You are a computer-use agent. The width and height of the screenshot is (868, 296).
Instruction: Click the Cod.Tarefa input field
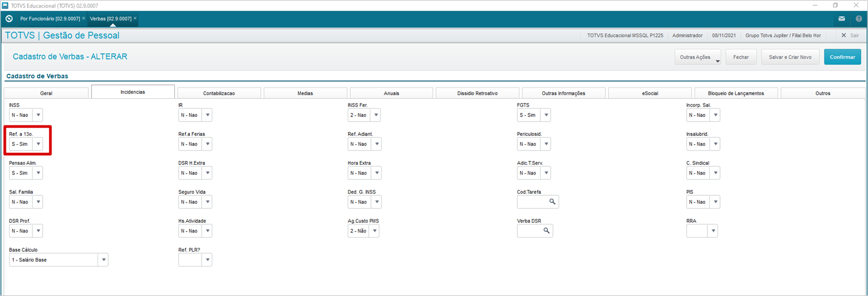tap(538, 202)
